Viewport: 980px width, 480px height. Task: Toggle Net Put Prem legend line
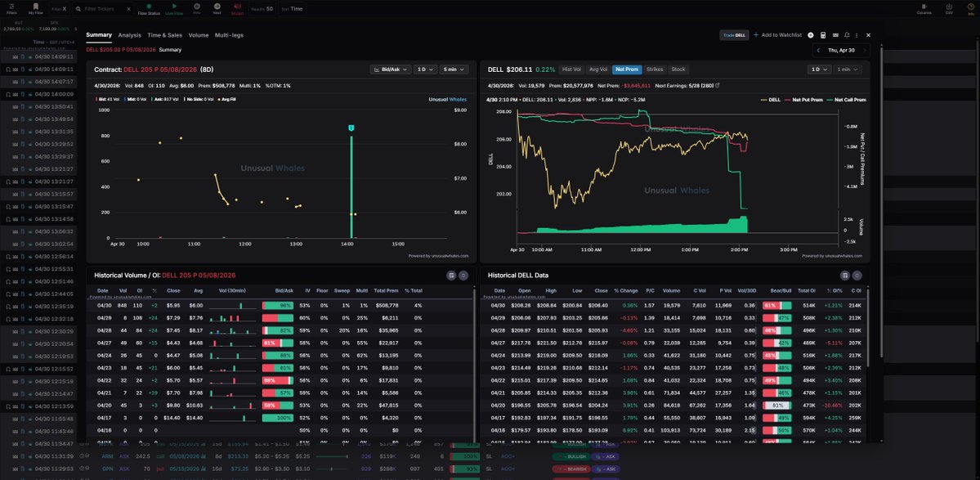coord(803,100)
